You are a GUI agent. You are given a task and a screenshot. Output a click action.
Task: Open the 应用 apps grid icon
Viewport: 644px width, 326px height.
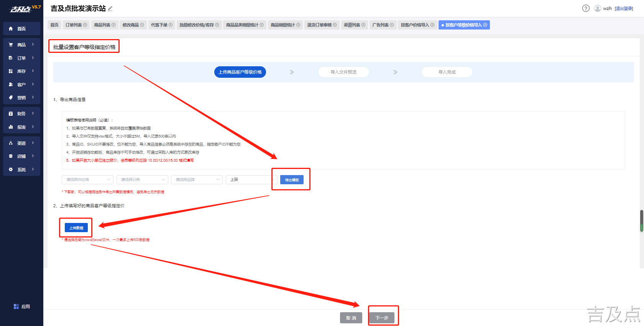pyautogui.click(x=16, y=306)
